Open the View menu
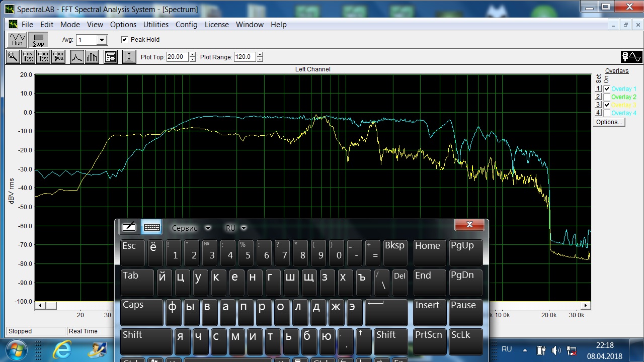 click(95, 25)
